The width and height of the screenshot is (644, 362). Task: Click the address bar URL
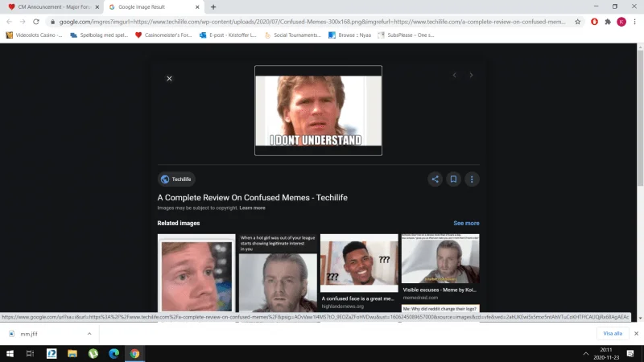(x=312, y=22)
